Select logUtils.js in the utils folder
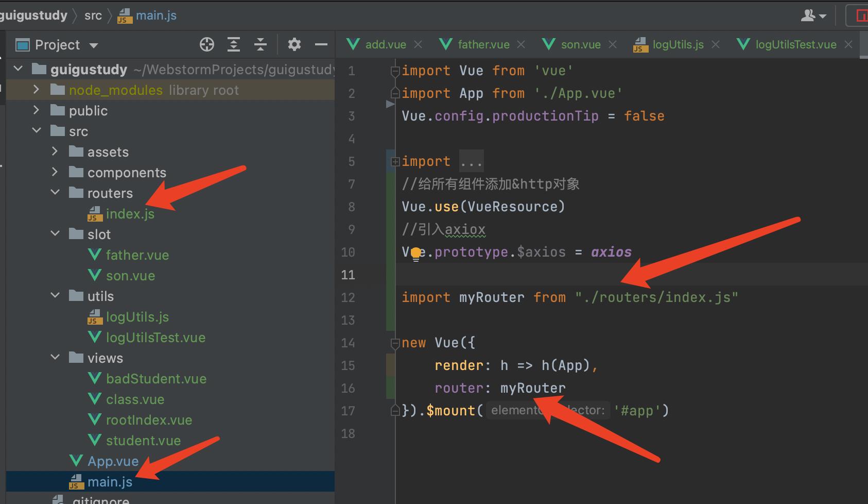The image size is (868, 504). [x=137, y=317]
